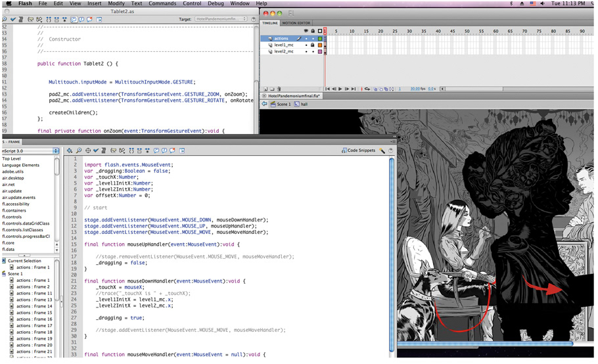This screenshot has width=598, height=364.
Task: Apply line comment in Actions panel
Action: point(164,150)
